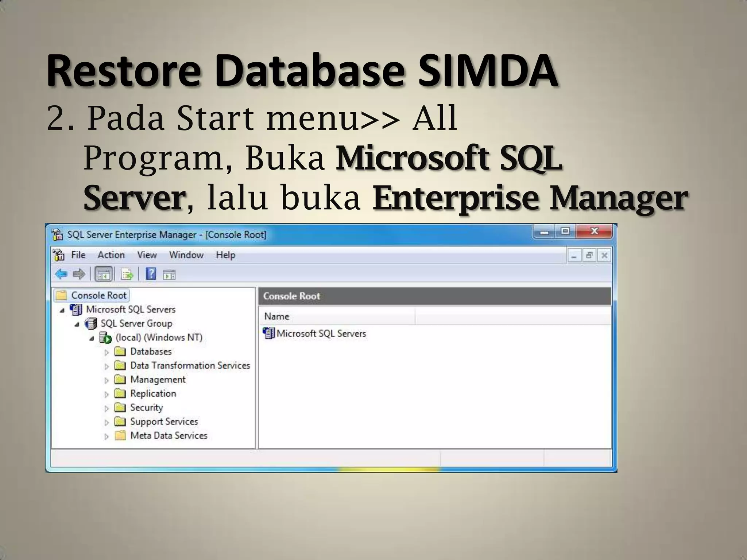
Task: Click the Meta Data Services folder icon
Action: click(120, 435)
